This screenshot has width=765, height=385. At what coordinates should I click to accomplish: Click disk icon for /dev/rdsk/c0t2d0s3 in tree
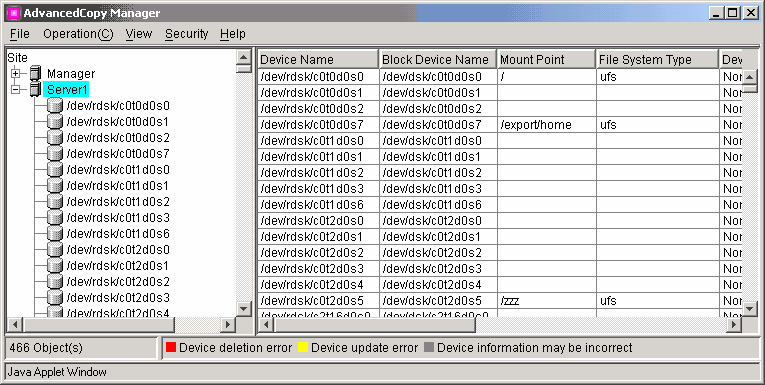pyautogui.click(x=55, y=298)
